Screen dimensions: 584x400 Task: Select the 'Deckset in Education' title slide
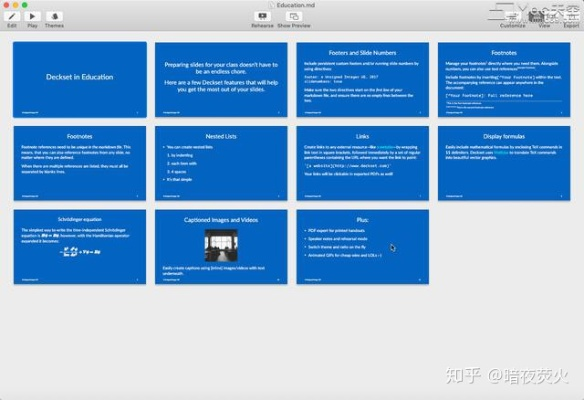pos(80,80)
